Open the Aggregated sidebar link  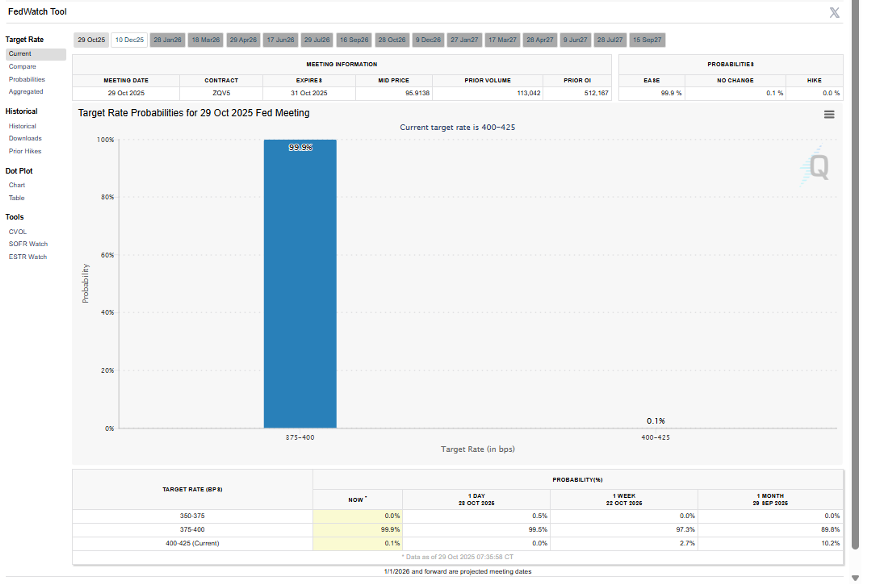coord(26,92)
